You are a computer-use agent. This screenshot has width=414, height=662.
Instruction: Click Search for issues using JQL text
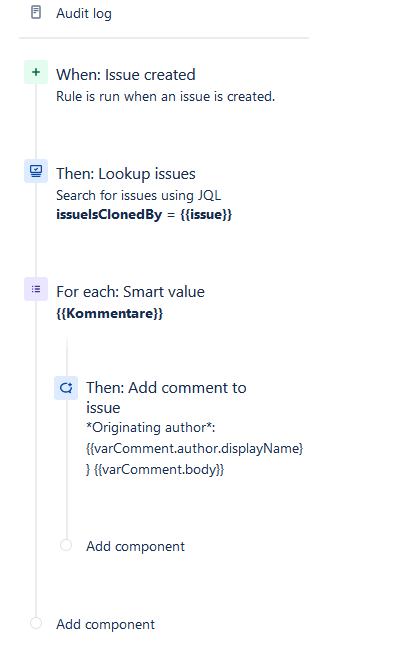[138, 195]
